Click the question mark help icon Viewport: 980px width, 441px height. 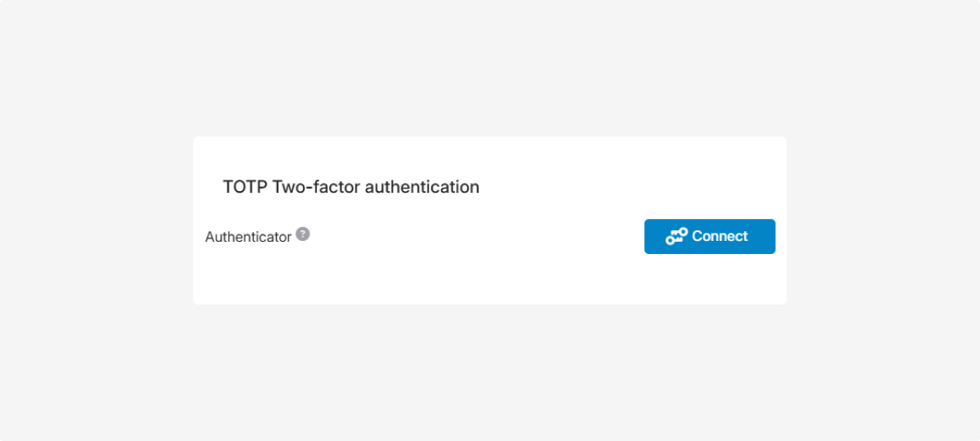tap(303, 234)
